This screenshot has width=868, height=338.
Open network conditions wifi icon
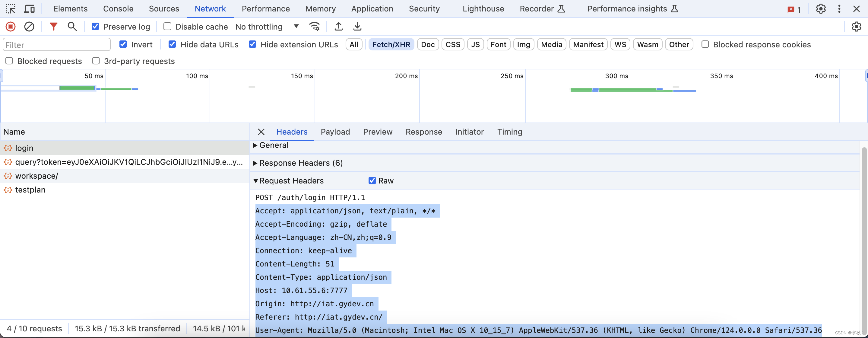tap(314, 26)
